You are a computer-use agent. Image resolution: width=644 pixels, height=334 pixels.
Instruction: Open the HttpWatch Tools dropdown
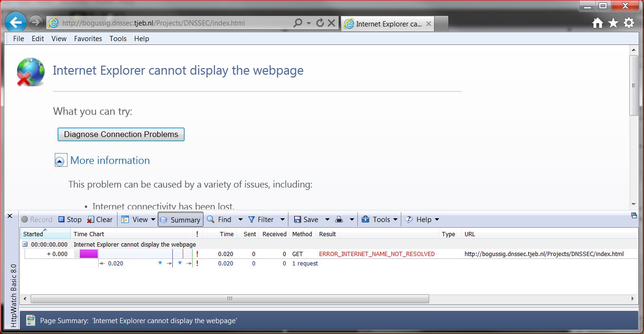pos(380,220)
